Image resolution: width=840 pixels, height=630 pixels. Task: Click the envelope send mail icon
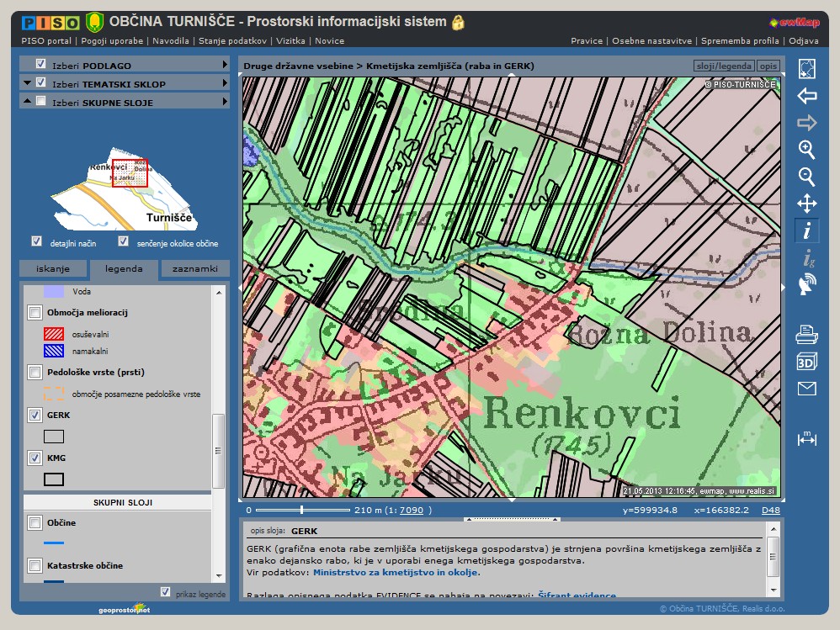(x=806, y=389)
